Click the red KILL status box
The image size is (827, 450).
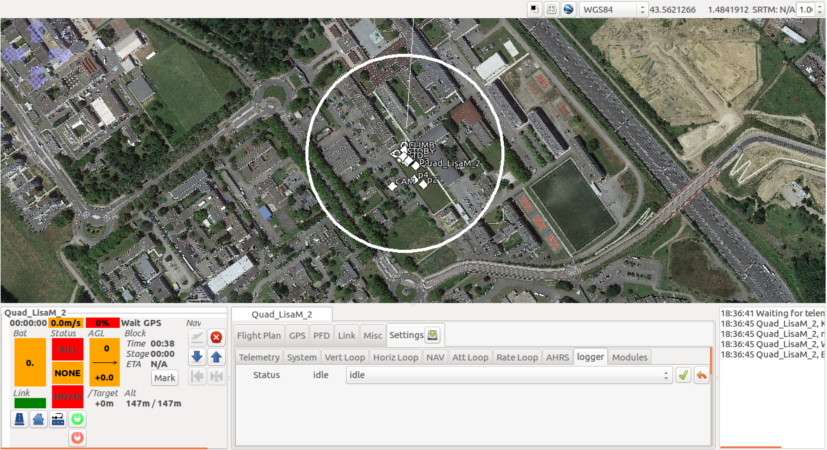[x=68, y=350]
